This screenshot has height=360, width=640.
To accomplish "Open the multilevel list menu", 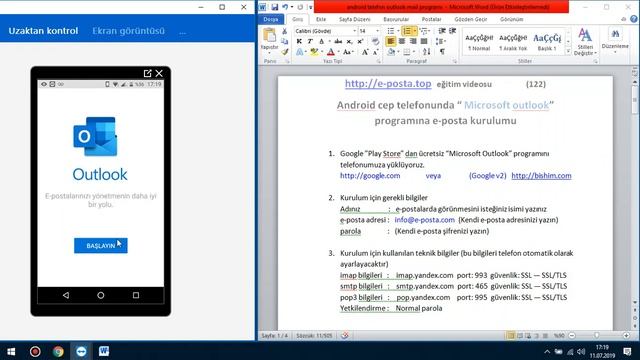I will [x=425, y=31].
